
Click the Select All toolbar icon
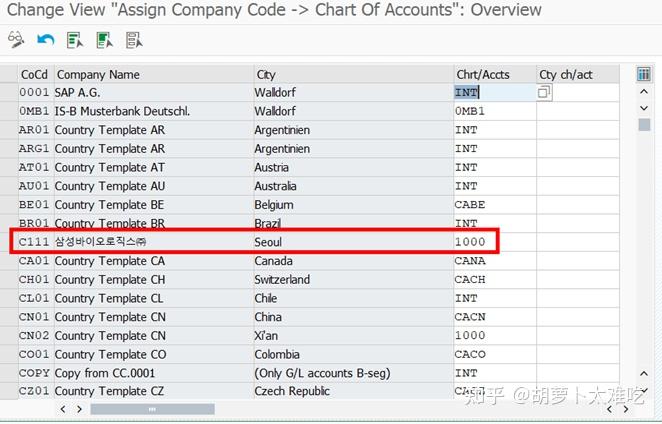pos(75,40)
